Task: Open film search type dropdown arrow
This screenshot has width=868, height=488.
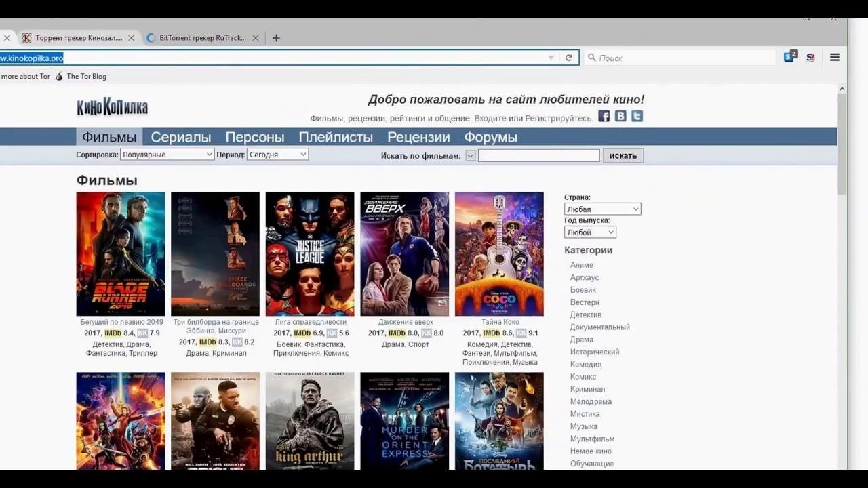Action: pyautogui.click(x=471, y=156)
